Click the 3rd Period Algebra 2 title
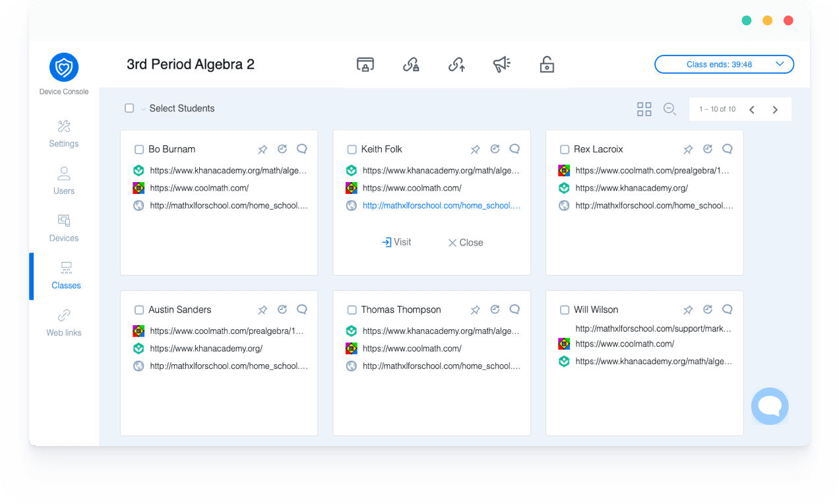Viewport: 839px width, 504px height. pos(191,64)
